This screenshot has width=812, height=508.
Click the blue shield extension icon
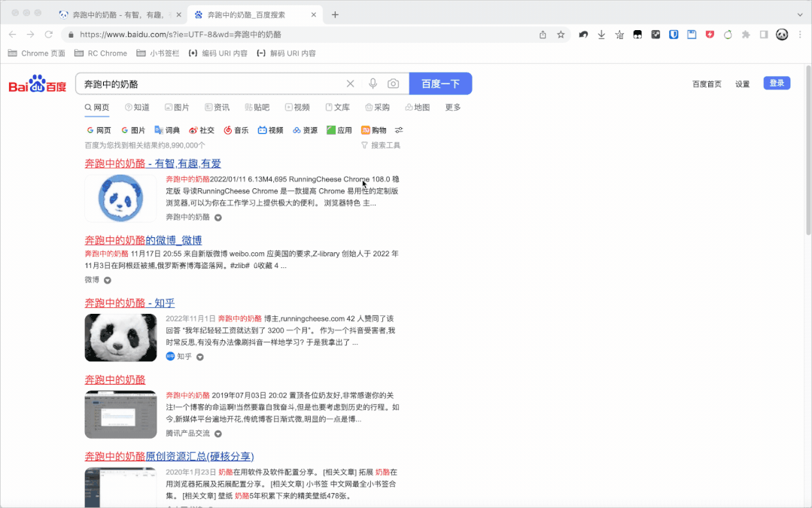coord(674,35)
